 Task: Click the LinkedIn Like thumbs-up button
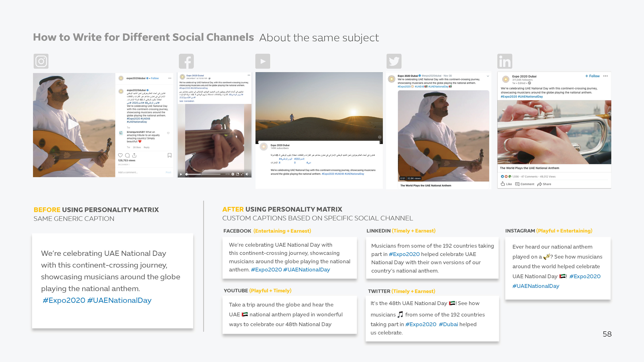tap(506, 184)
